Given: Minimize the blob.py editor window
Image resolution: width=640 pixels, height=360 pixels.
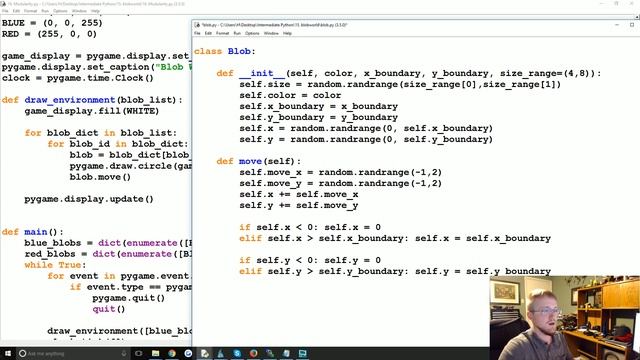Looking at the screenshot, I should coord(617,25).
